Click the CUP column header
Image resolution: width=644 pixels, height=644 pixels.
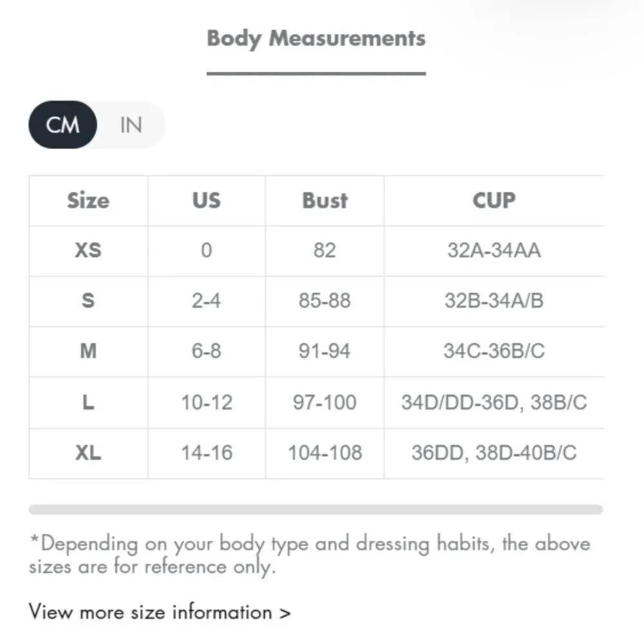[x=494, y=200]
